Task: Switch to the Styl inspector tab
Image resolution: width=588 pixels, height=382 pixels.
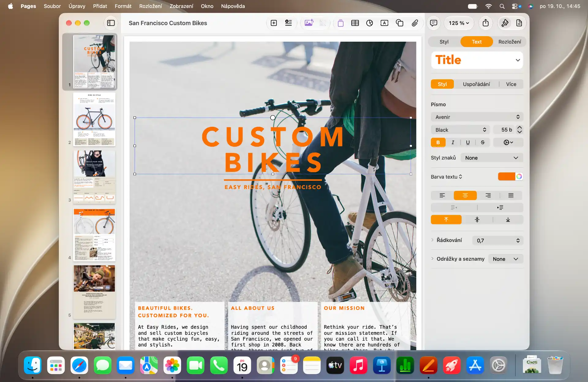Action: [x=444, y=42]
